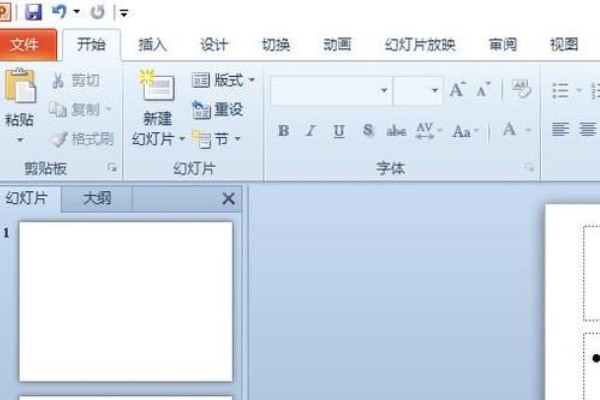Open the 幻灯片放映 (Slide Show) tab
This screenshot has height=400, width=600.
(x=420, y=45)
